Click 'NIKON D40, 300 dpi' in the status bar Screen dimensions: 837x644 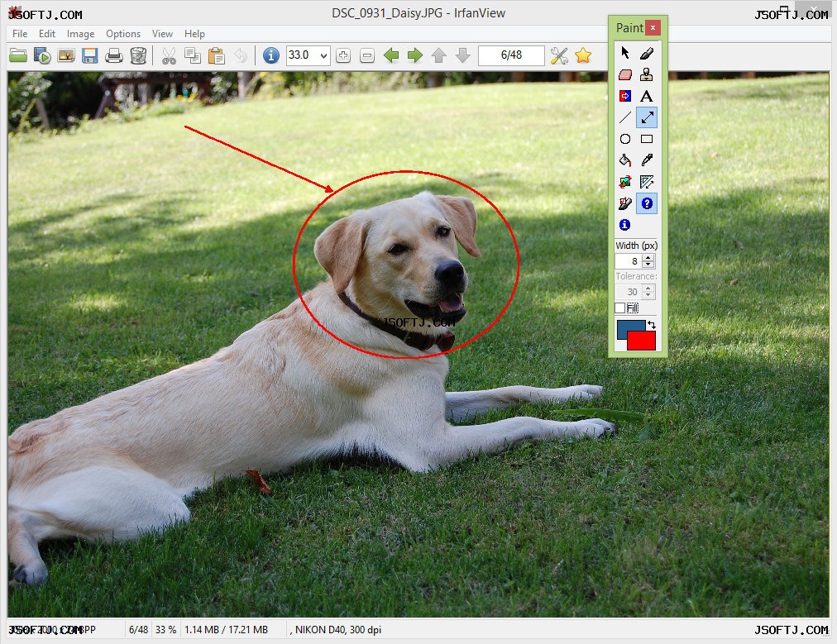(338, 630)
